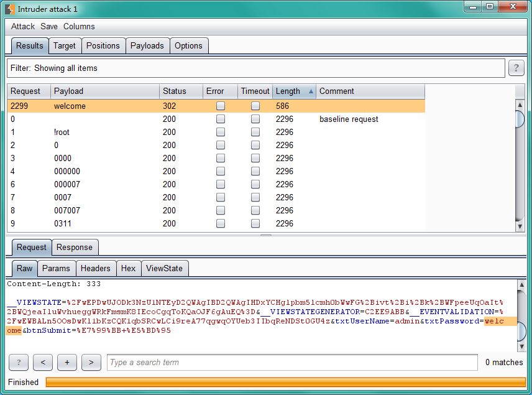
Task: Show the Headers request view
Action: click(95, 268)
